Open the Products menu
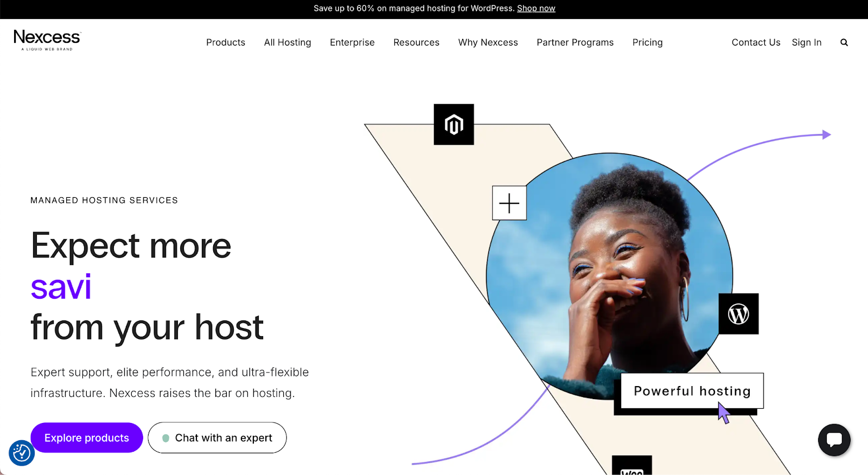 [226, 42]
